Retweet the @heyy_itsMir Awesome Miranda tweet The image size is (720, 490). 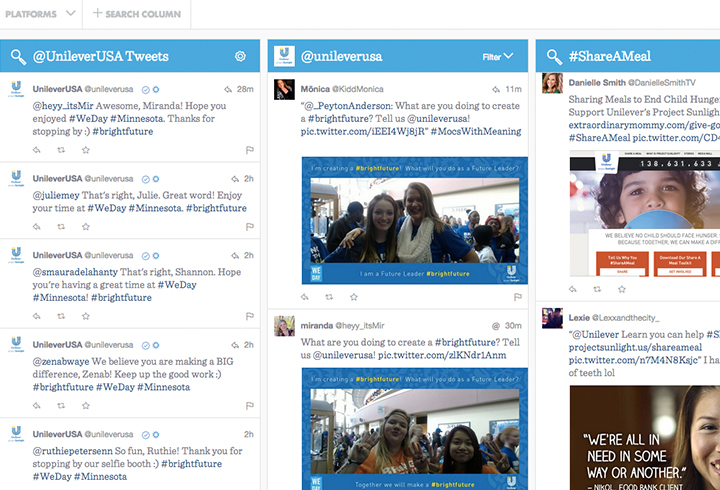[x=61, y=150]
